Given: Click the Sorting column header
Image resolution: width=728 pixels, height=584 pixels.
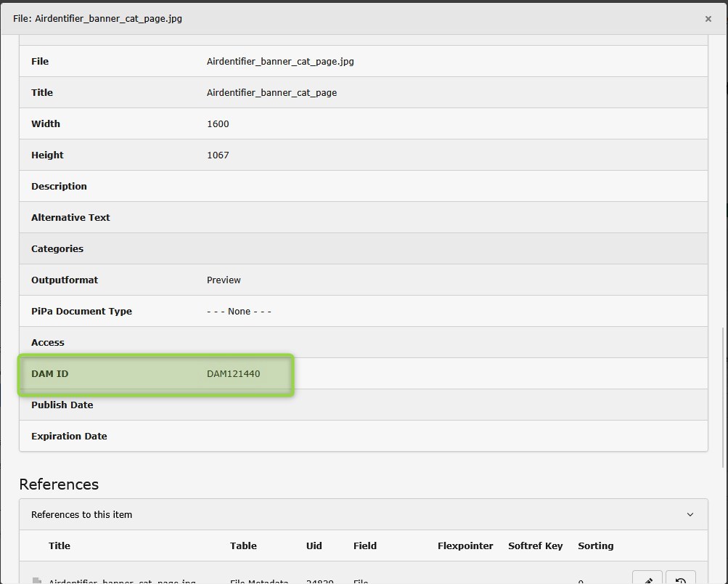Looking at the screenshot, I should [595, 546].
